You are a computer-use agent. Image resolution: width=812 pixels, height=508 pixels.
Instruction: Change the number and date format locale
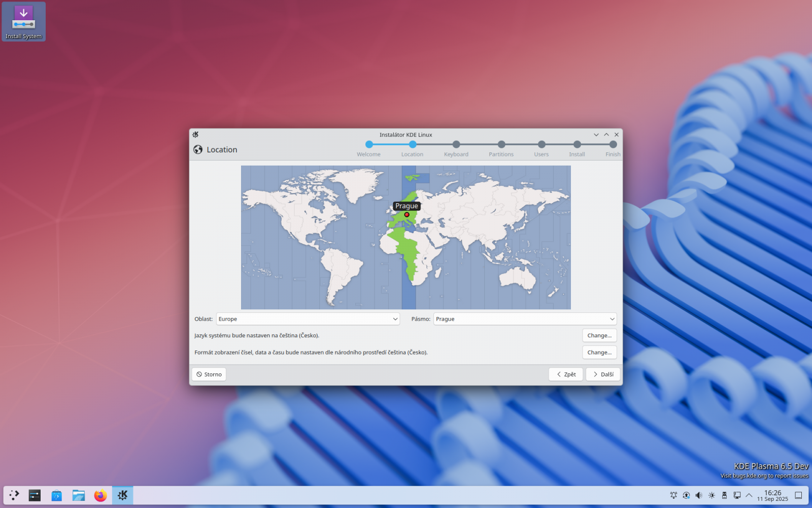[599, 352]
